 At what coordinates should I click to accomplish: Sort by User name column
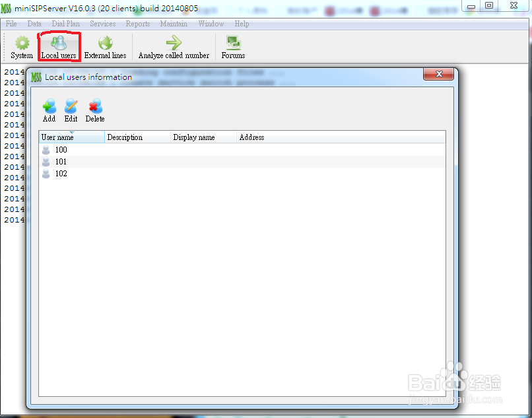coord(71,137)
